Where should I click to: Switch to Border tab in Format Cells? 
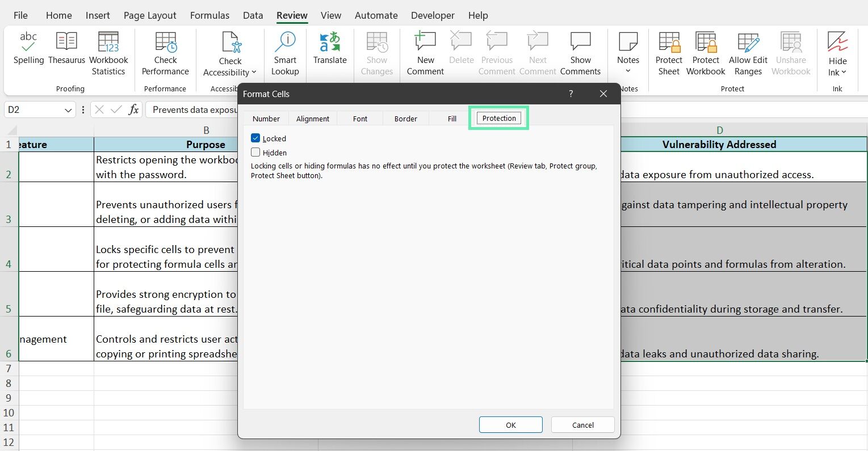click(x=406, y=119)
